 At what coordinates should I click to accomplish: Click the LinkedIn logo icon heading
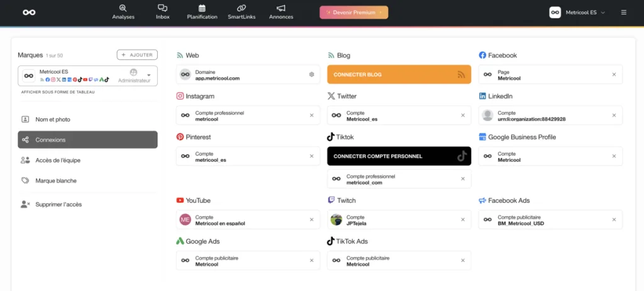tap(482, 96)
